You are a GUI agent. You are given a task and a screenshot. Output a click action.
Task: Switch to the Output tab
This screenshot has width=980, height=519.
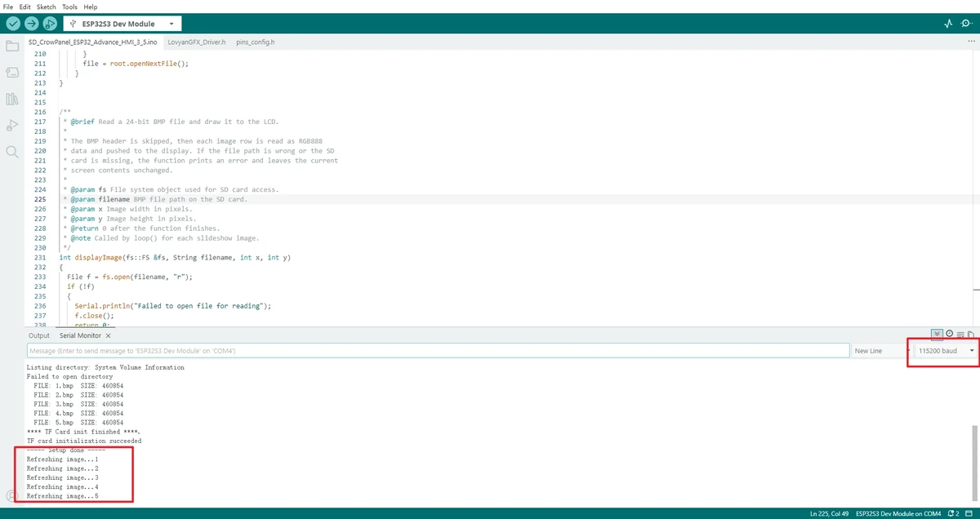39,335
